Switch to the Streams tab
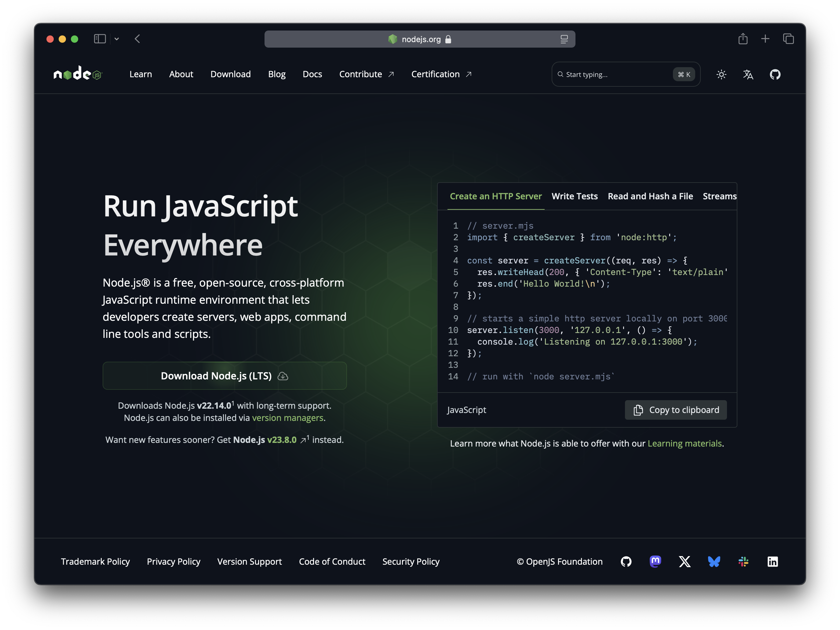Screen dimensions: 840x630 719,196
